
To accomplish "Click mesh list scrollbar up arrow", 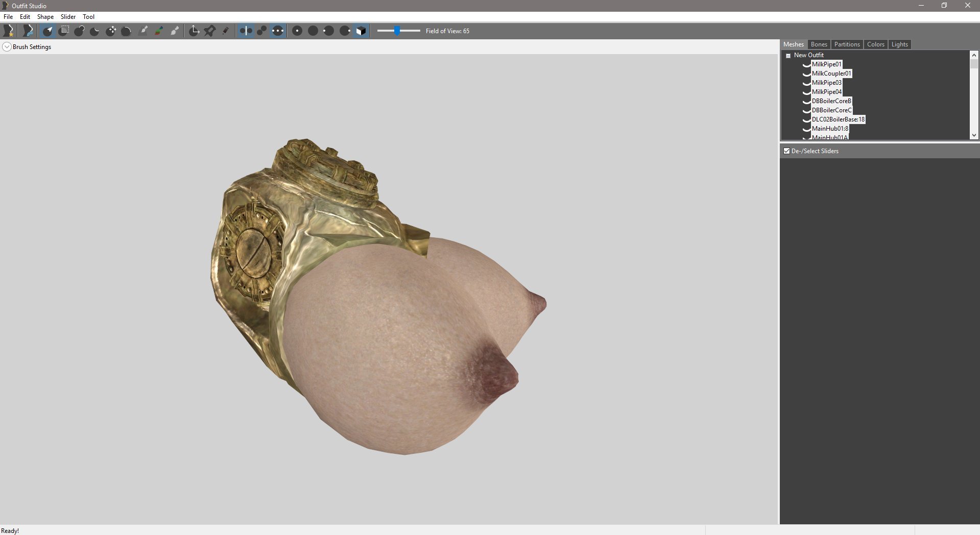I will point(974,55).
